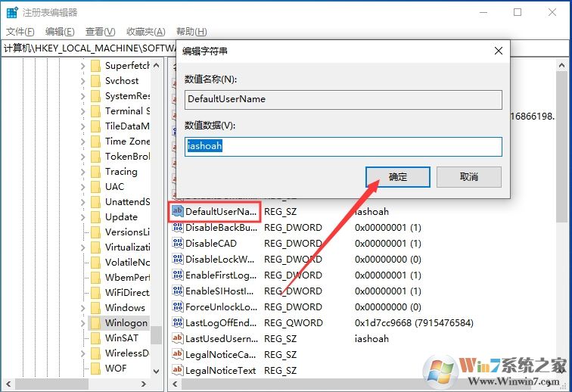572x392 pixels.
Task: Select the Superfetch folder icon
Action: click(95, 66)
